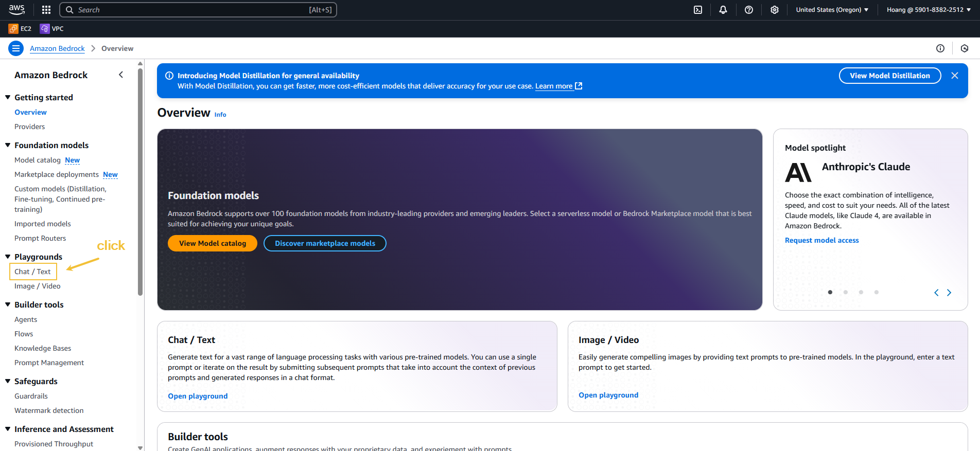Open the info panel icon in breadcrumb bar
The image size is (980, 451).
940,48
